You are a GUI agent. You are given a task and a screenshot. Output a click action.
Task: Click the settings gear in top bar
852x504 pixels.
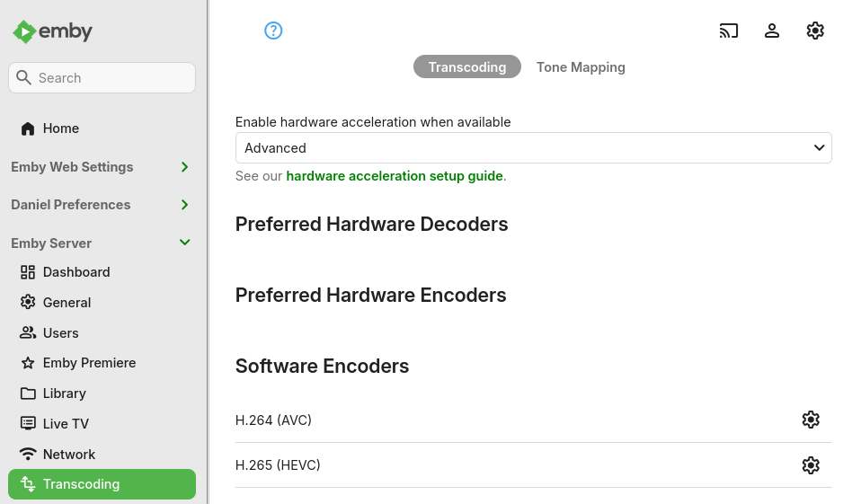coord(815,31)
